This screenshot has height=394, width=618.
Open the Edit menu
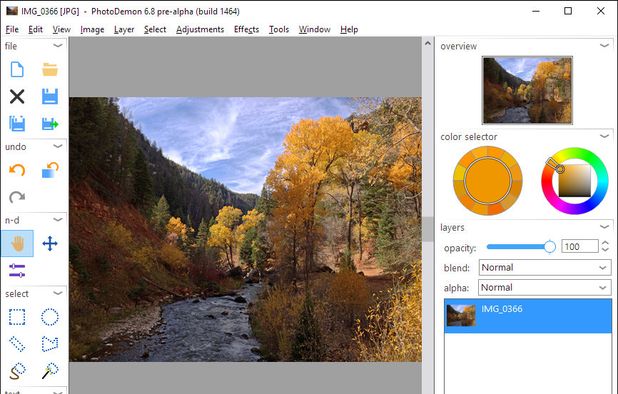pos(35,30)
